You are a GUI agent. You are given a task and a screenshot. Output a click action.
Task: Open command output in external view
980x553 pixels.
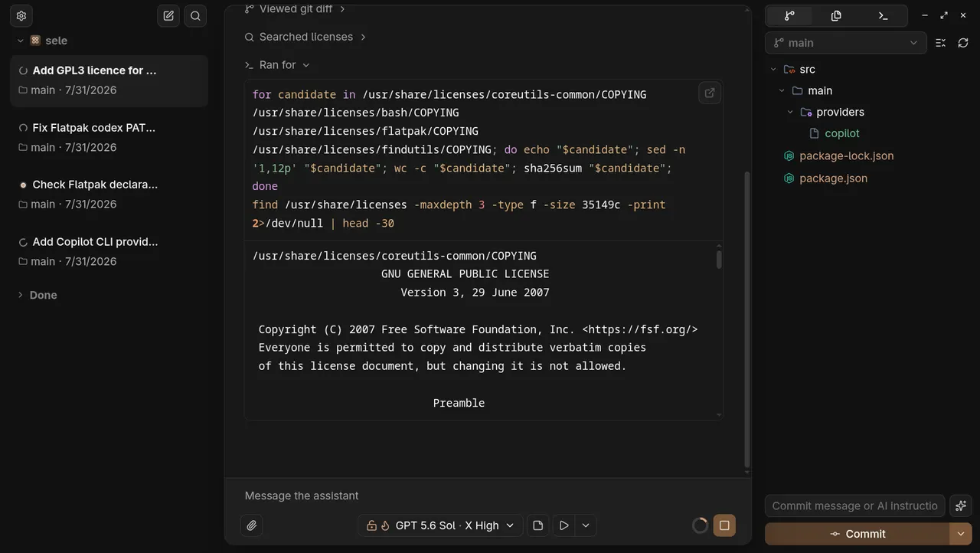point(710,93)
